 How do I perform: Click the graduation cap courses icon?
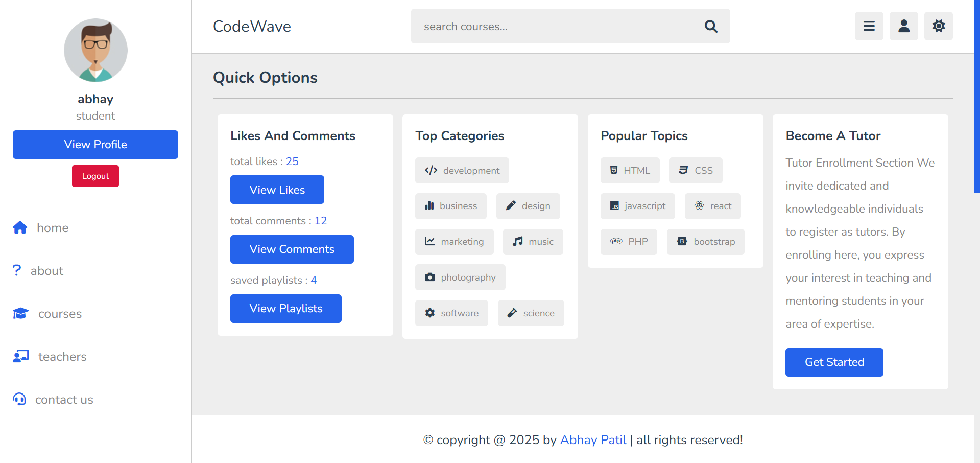click(x=20, y=313)
